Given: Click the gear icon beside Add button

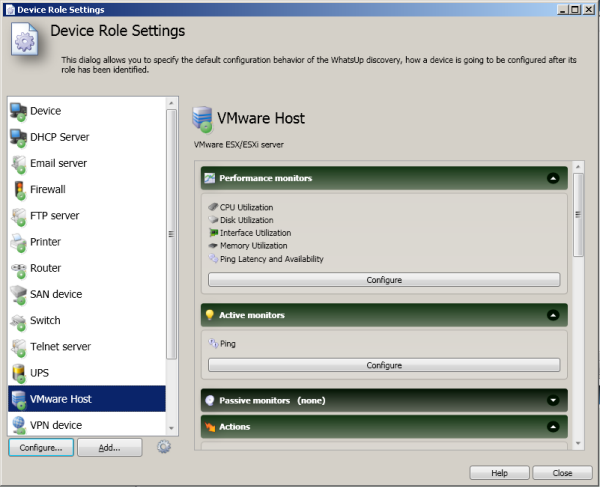Looking at the screenshot, I should (165, 447).
